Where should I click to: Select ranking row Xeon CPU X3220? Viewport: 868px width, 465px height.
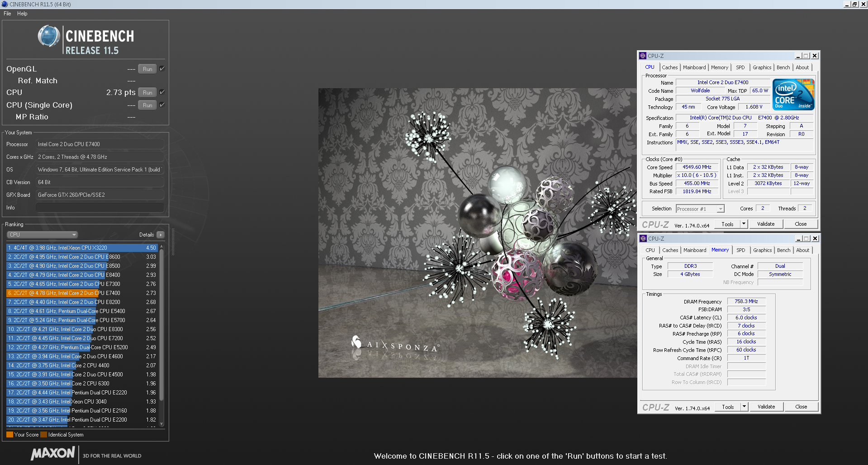coord(82,248)
